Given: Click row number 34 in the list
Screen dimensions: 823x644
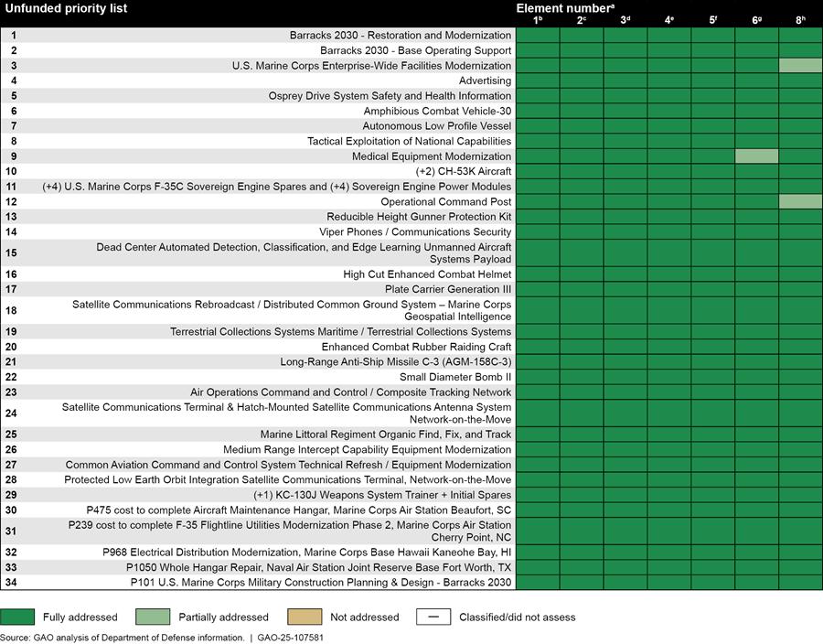Looking at the screenshot, I should click(x=11, y=583).
